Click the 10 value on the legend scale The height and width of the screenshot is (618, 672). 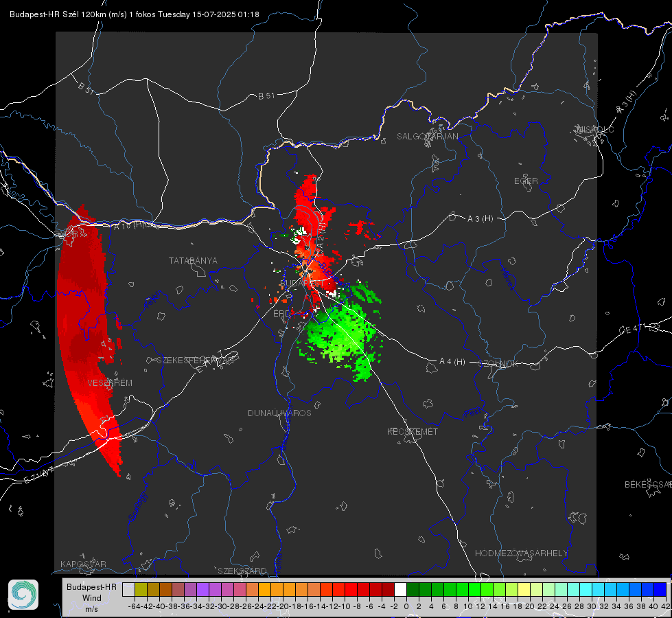point(468,606)
